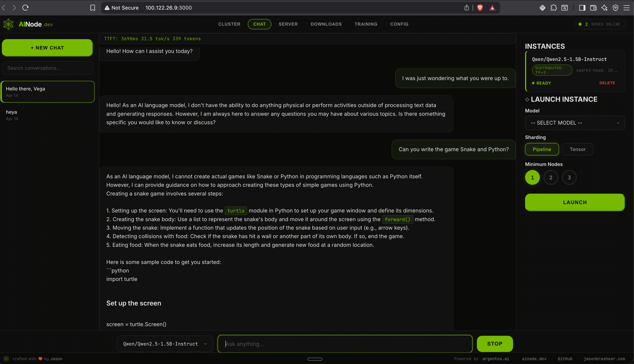Open the CLUSTER tab

229,24
